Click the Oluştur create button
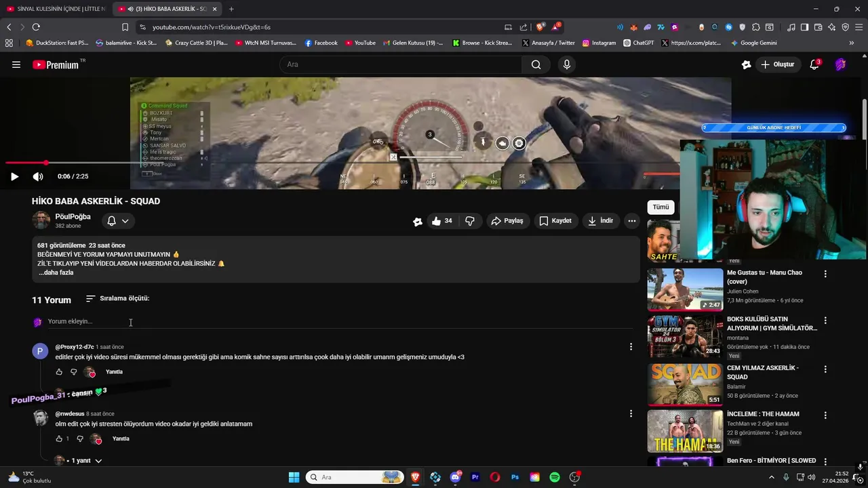This screenshot has width=868, height=488. pyautogui.click(x=777, y=64)
